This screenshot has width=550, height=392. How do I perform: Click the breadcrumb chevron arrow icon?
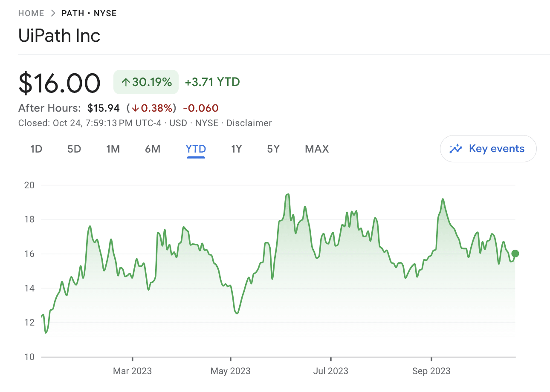[53, 13]
